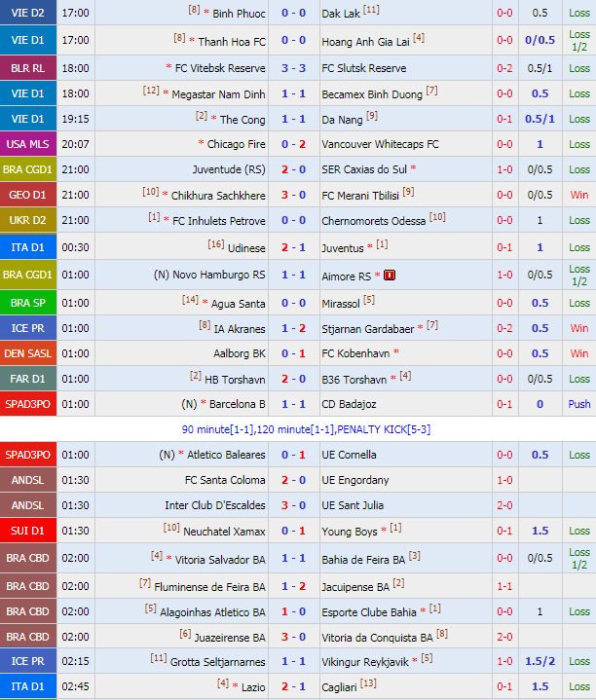The image size is (596, 700).
Task: Open Alagoinhas Atletico BA team page
Action: 212,612
